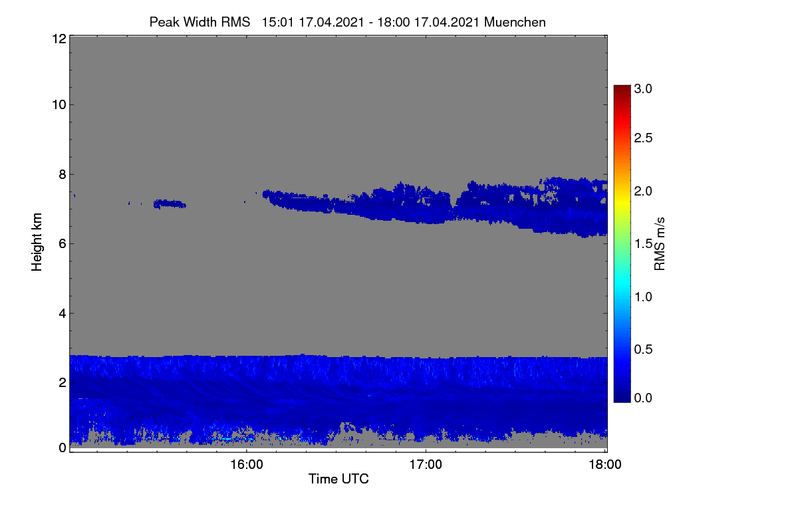The width and height of the screenshot is (798, 532).
Task: Click the 17:00 time axis tick label
Action: click(x=426, y=464)
